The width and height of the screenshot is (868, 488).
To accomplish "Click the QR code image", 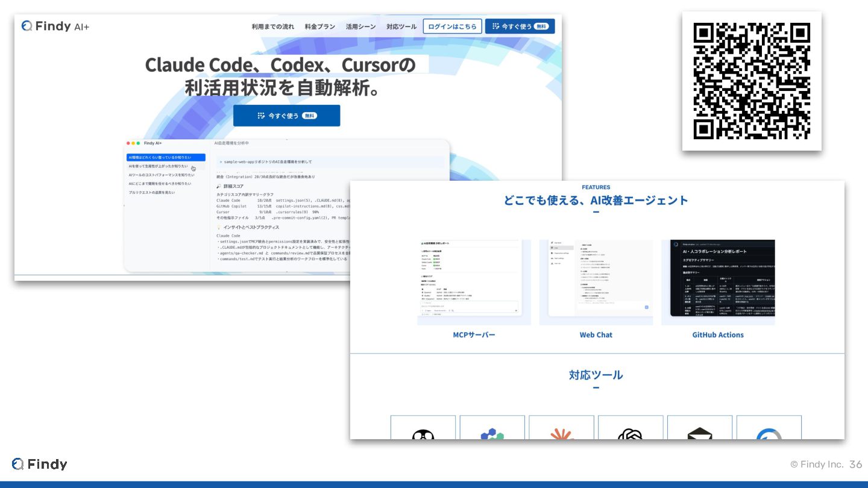I will 752,81.
